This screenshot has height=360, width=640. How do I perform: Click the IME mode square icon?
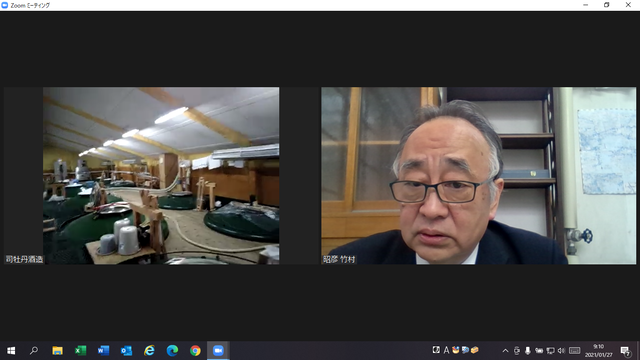click(x=436, y=350)
